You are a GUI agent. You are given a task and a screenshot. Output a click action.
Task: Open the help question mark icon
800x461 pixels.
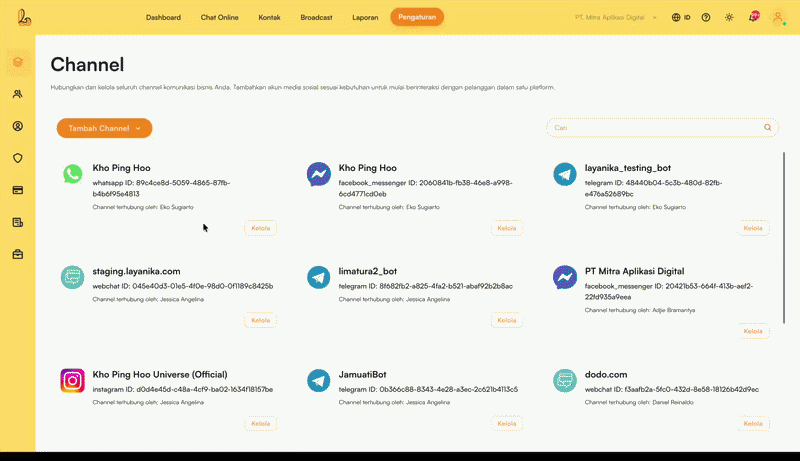point(706,17)
